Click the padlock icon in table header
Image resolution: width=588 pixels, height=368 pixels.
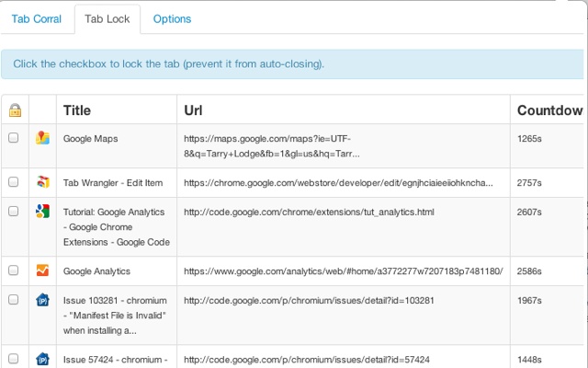[x=15, y=110]
